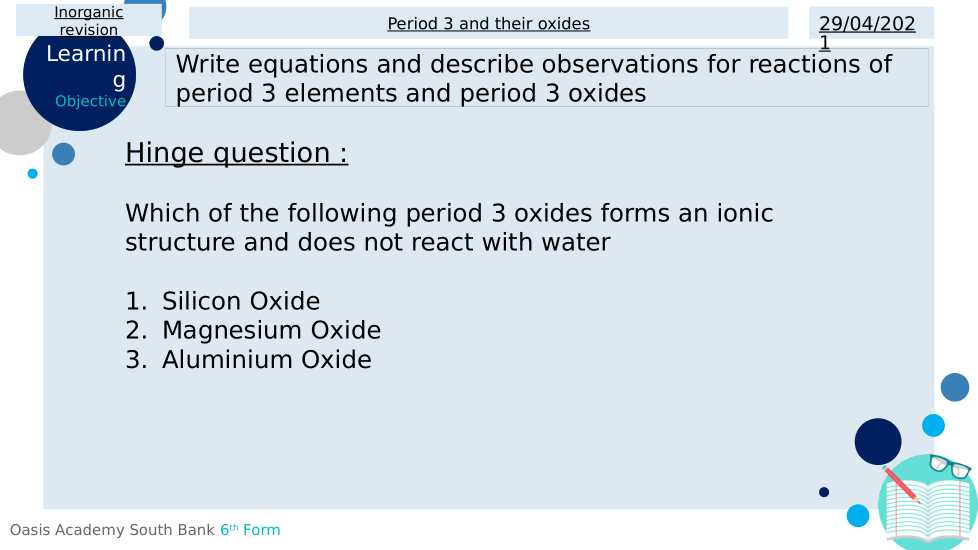Viewport: 978px width, 550px height.
Task: Click the large grey circle at left
Action: click(x=18, y=122)
